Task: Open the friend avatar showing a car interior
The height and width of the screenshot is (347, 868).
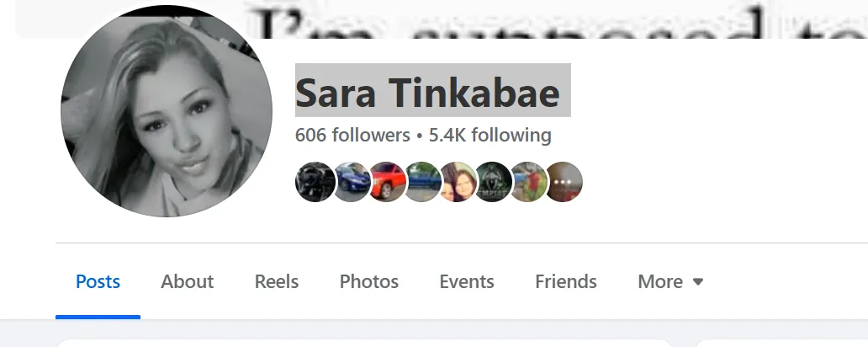Action: point(315,182)
